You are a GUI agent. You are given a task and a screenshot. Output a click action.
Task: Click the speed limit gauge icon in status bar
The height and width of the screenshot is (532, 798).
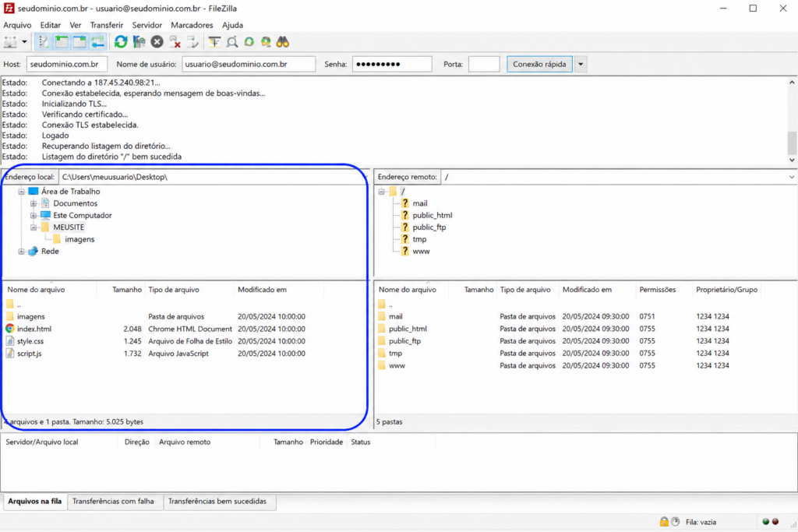tap(676, 521)
